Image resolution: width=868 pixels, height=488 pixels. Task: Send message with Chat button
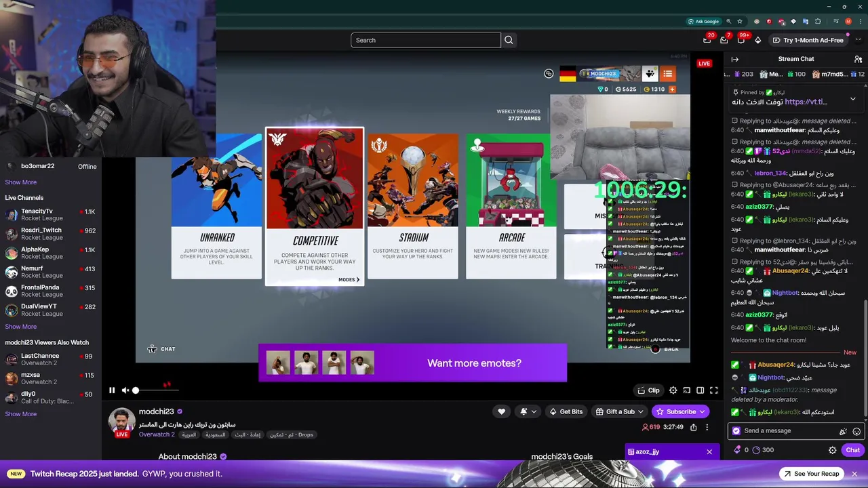852,450
